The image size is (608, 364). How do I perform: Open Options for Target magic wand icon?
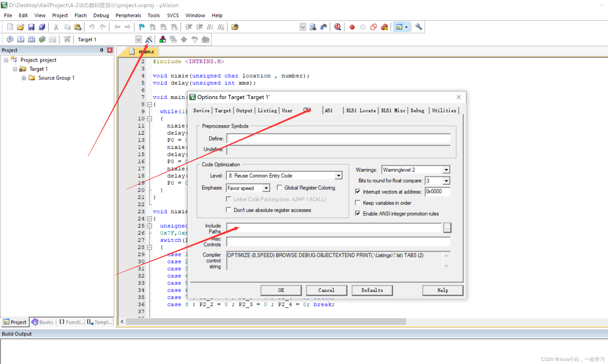(149, 39)
